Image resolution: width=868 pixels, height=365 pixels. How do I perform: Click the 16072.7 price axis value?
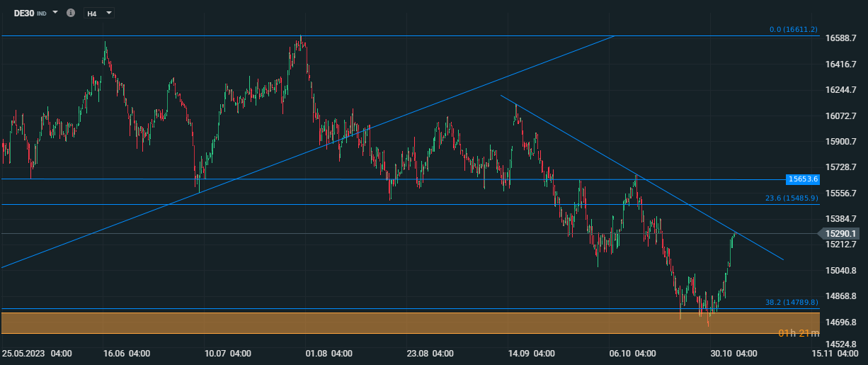841,116
